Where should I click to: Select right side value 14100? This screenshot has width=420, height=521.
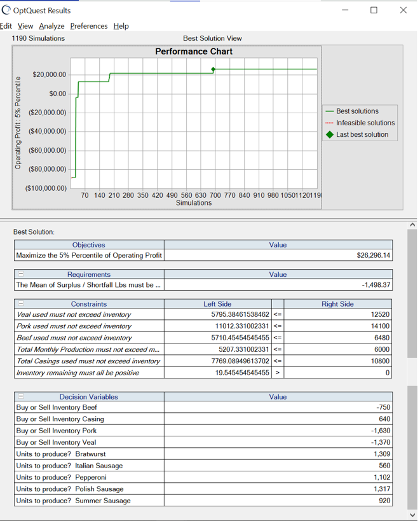[380, 326]
